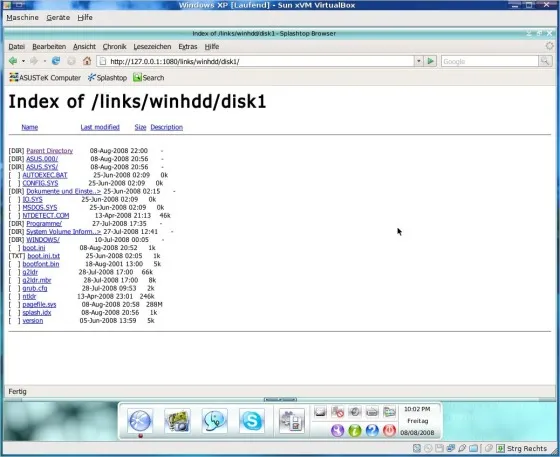Open System Volume Inform.. folder link
This screenshot has height=457, width=560.
[x=64, y=232]
